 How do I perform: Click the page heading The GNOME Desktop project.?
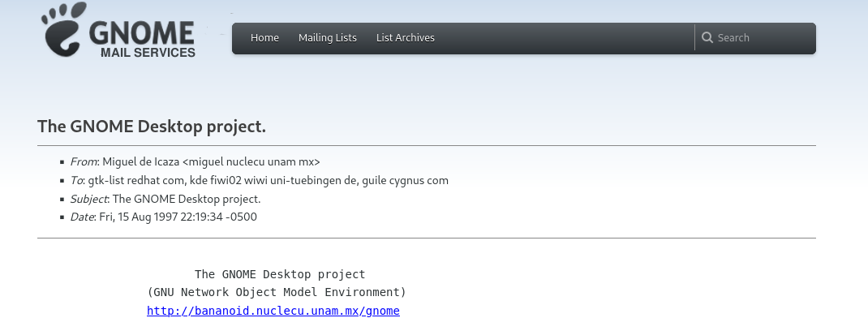pos(152,127)
